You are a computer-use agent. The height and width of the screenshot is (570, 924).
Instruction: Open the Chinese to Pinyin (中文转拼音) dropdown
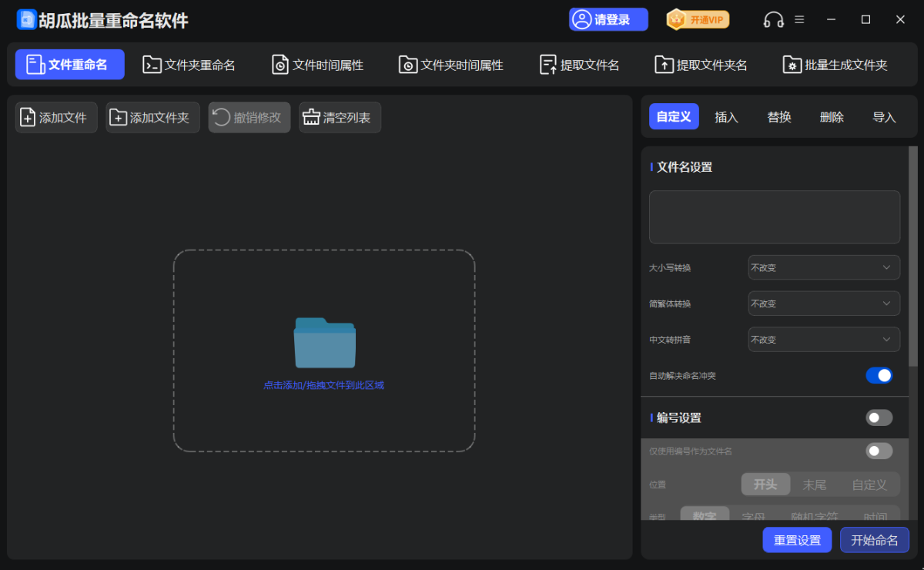823,340
